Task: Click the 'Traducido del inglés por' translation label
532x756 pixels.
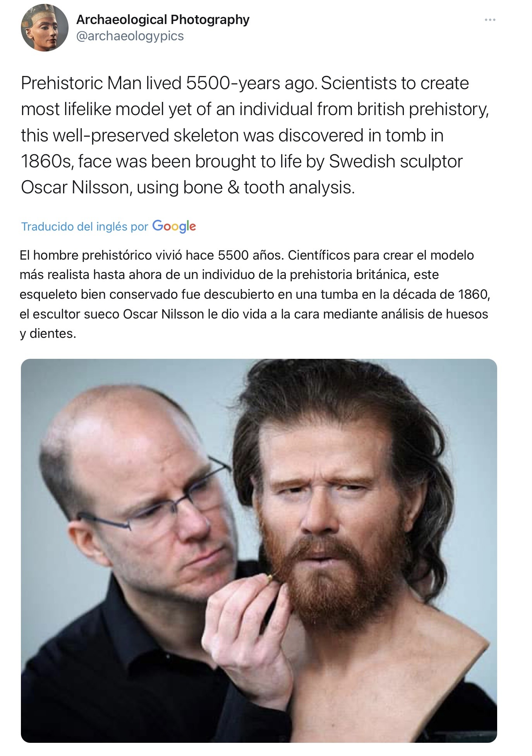Action: [85, 227]
